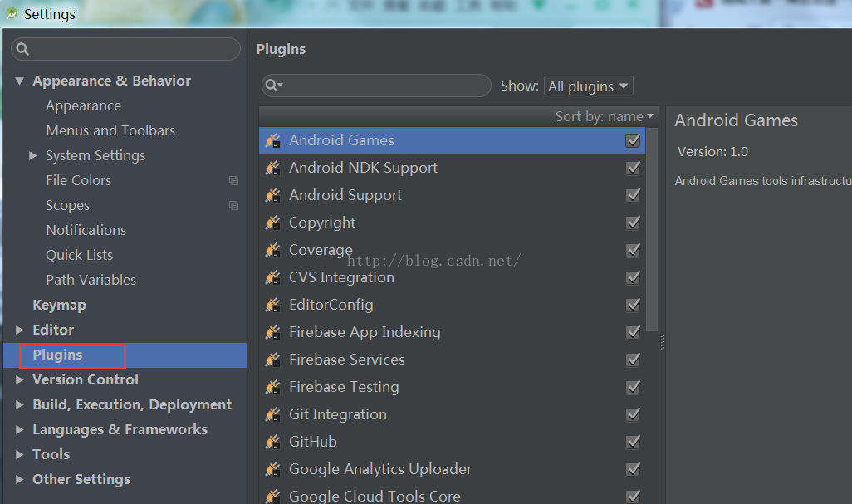Click the Copyright plugin icon
This screenshot has width=852, height=504.
click(272, 223)
